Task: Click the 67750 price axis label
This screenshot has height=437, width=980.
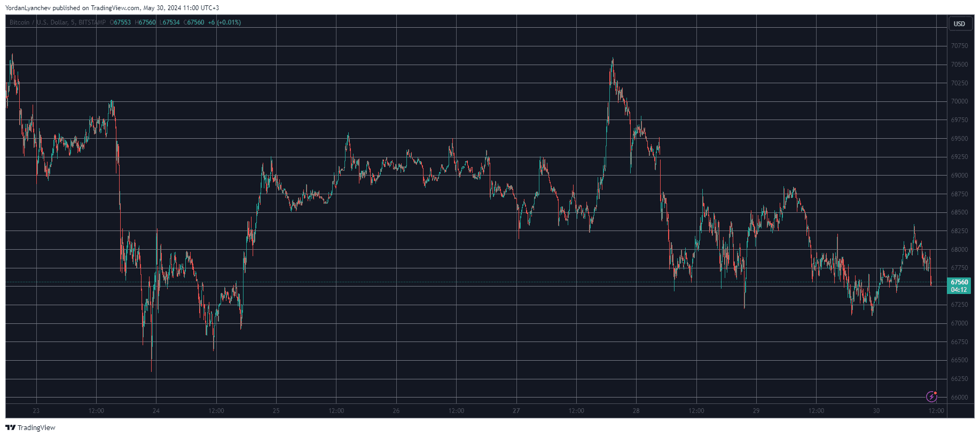Action: coord(959,268)
